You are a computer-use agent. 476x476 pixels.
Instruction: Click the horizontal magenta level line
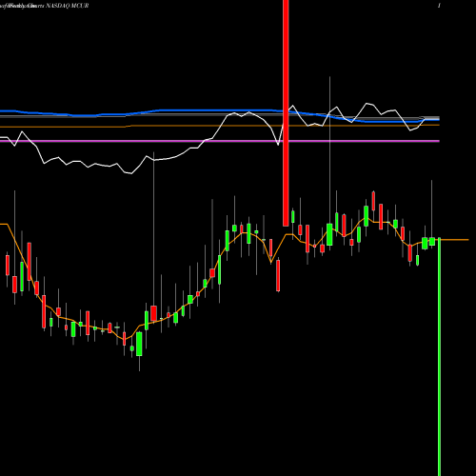220,141
